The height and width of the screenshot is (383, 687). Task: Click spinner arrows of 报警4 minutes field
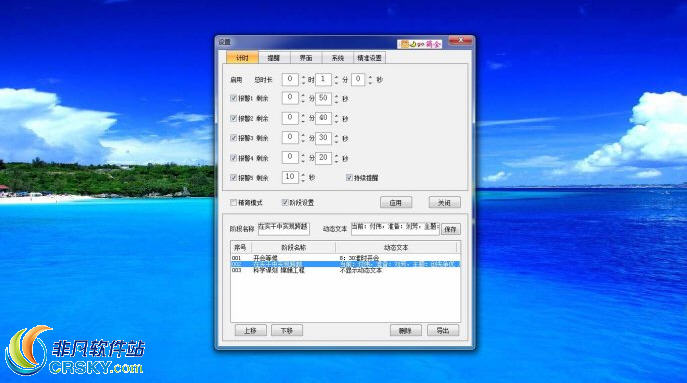pyautogui.click(x=303, y=158)
